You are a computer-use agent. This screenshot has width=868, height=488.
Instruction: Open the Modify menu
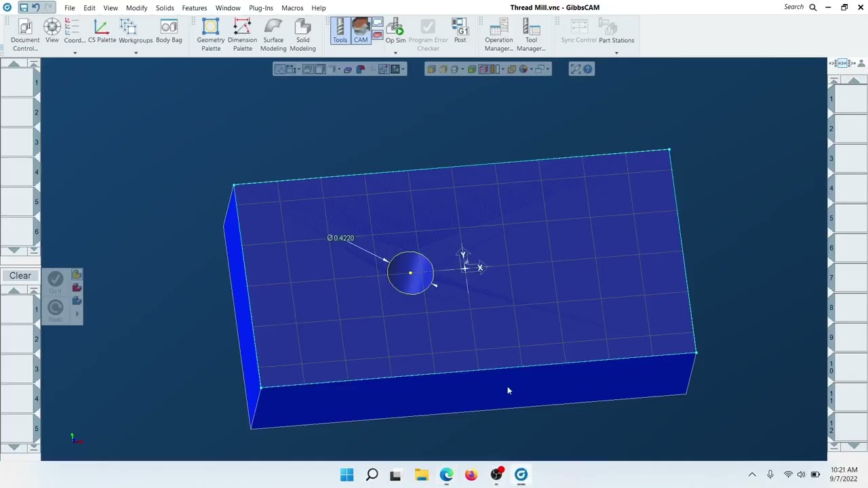pos(136,8)
